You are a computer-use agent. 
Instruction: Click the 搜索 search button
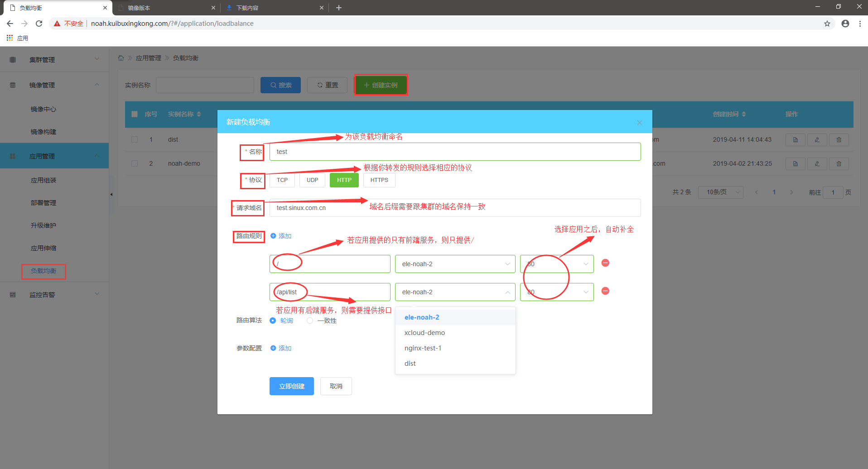click(280, 85)
